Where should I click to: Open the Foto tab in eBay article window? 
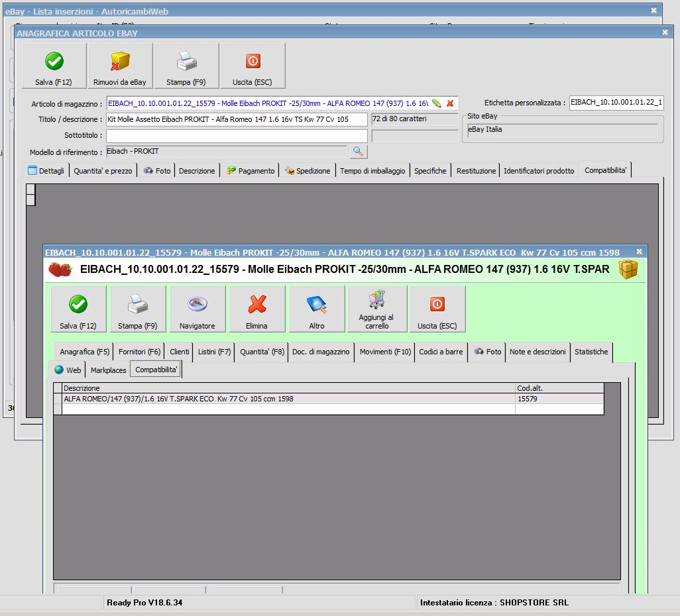[158, 171]
